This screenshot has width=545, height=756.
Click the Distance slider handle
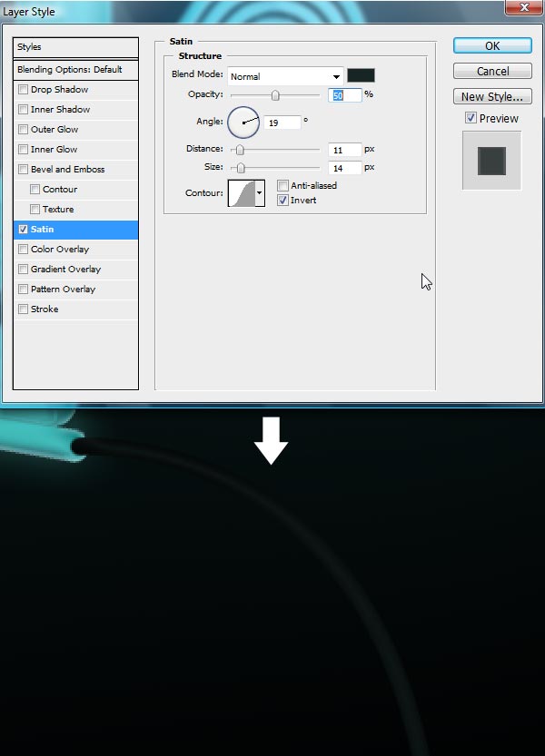tap(240, 151)
